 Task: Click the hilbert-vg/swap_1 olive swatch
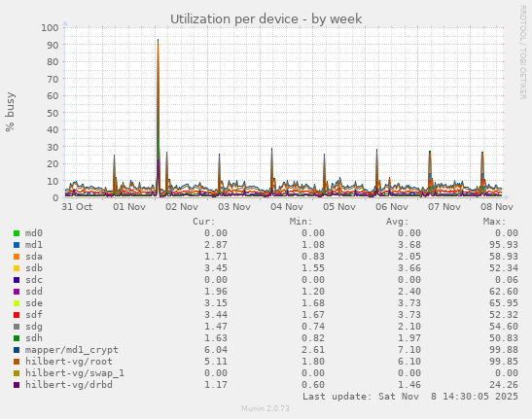click(17, 373)
